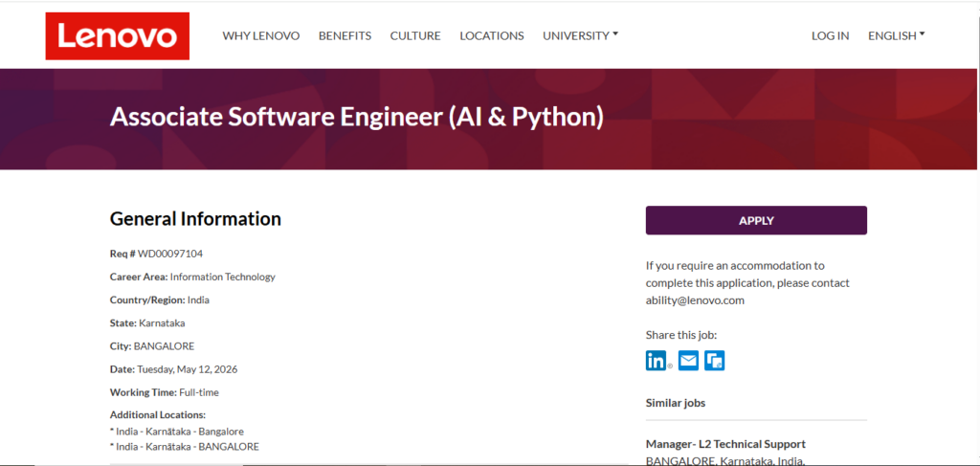
Task: Navigate to LOCATIONS
Action: click(x=492, y=36)
